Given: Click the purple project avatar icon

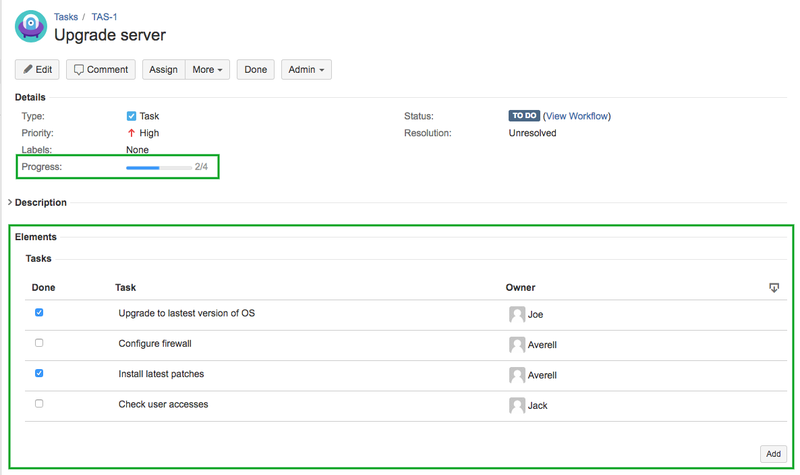Looking at the screenshot, I should 30,26.
